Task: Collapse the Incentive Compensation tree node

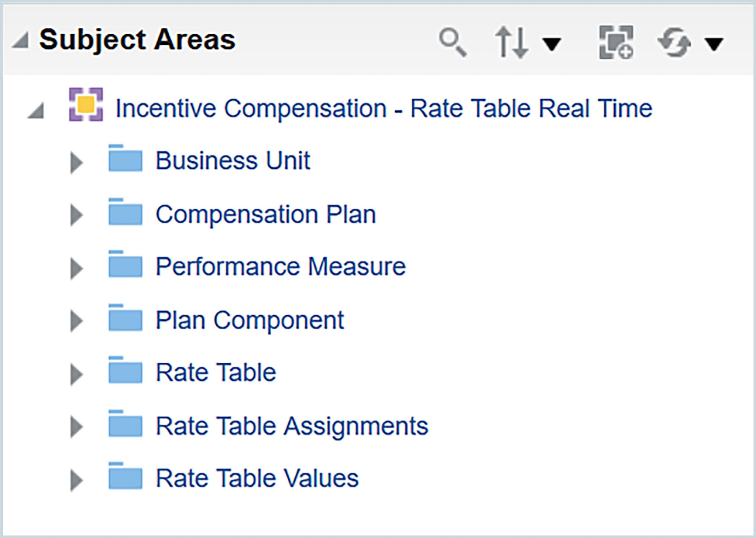Action: (36, 111)
